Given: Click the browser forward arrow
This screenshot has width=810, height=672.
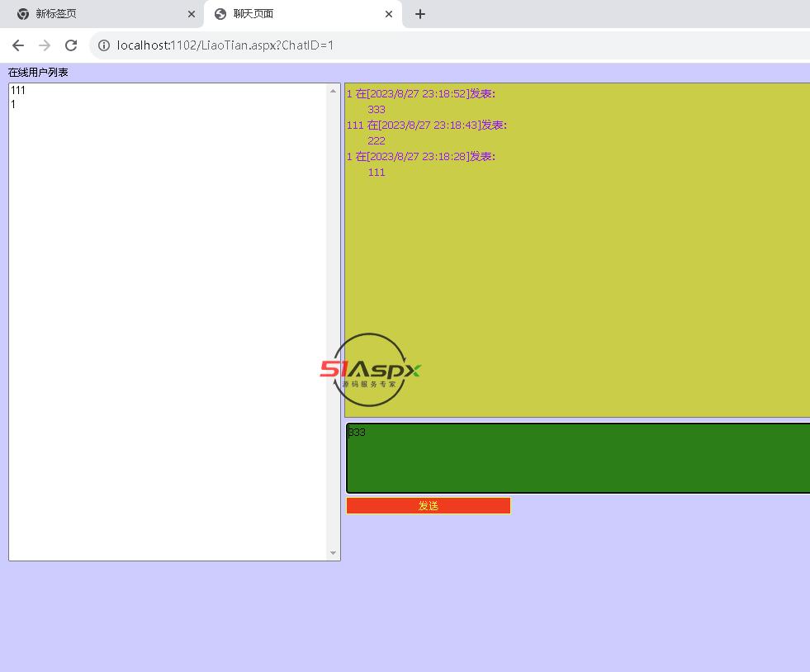Looking at the screenshot, I should (45, 45).
